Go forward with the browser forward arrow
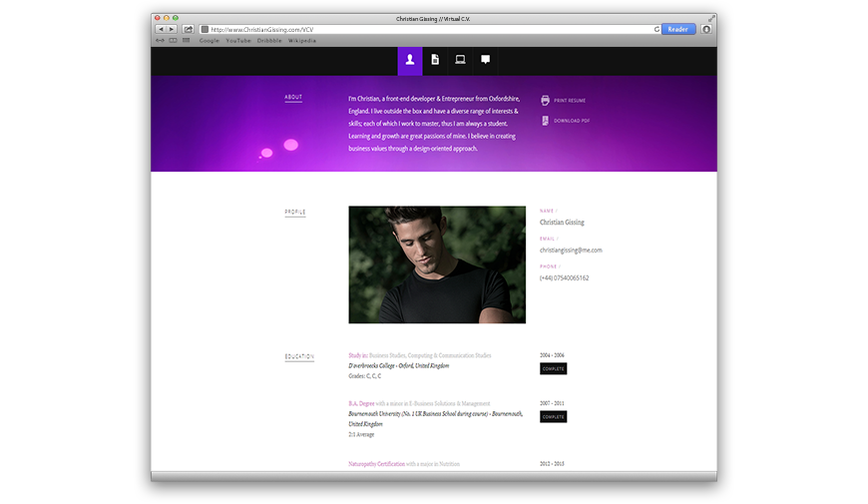868x504 pixels. (x=171, y=30)
